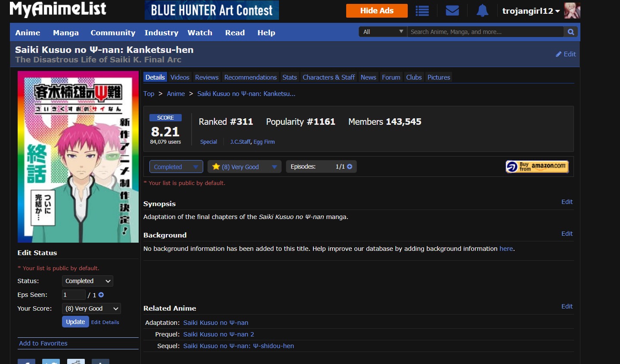Viewport: 620px width, 364px height.
Task: Click Edit next to Synopsis
Action: (x=567, y=202)
